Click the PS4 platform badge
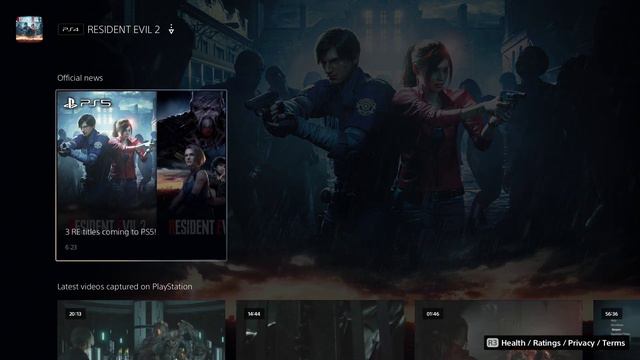The width and height of the screenshot is (640, 360). 71,29
